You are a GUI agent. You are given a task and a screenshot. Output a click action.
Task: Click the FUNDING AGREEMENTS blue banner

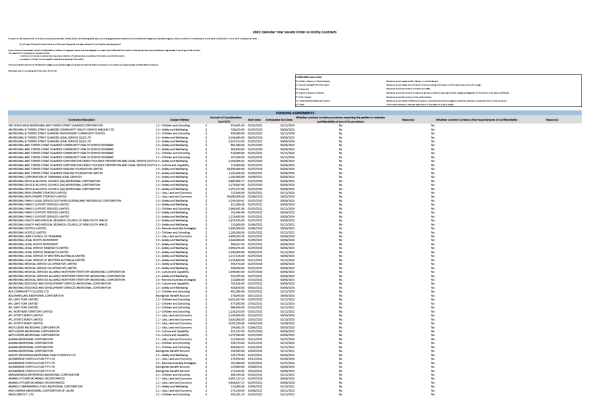pyautogui.click(x=295, y=113)
